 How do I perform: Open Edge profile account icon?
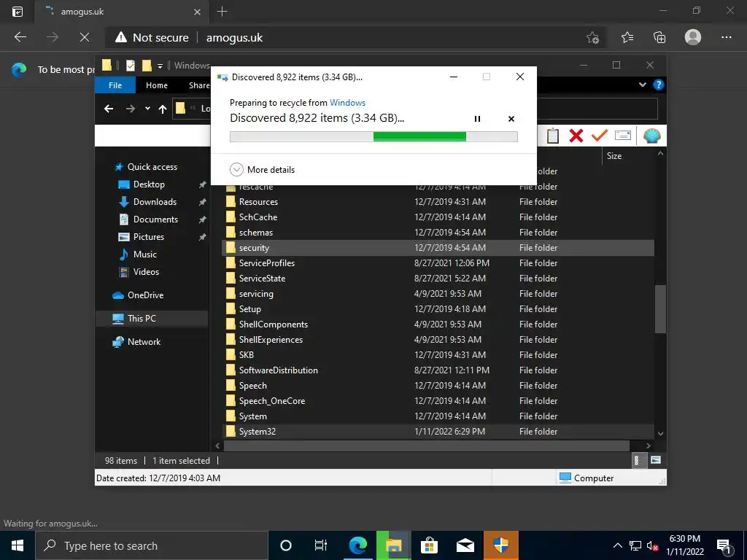click(693, 37)
